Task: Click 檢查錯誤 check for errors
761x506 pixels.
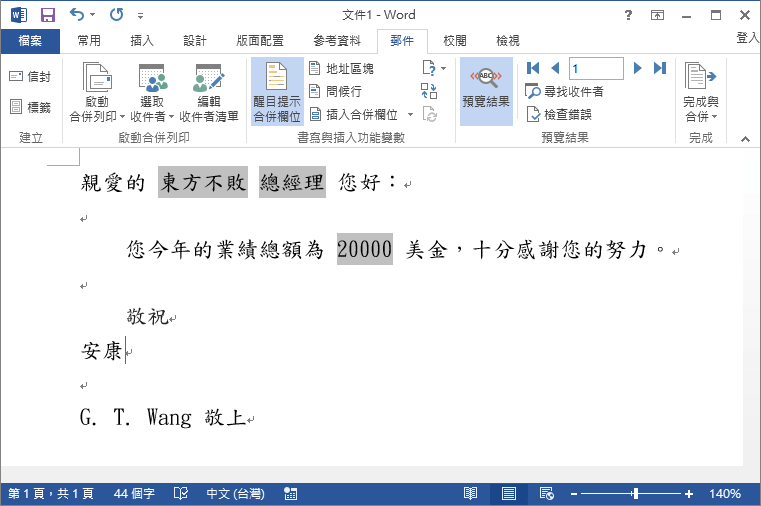Action: (559, 114)
